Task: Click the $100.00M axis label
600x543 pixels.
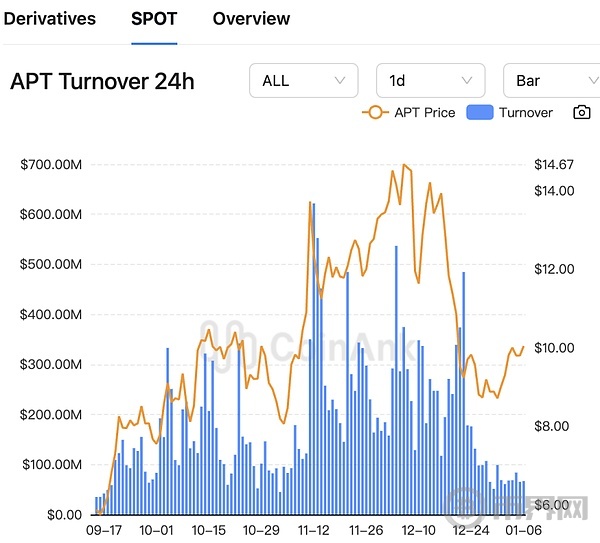Action: point(52,465)
